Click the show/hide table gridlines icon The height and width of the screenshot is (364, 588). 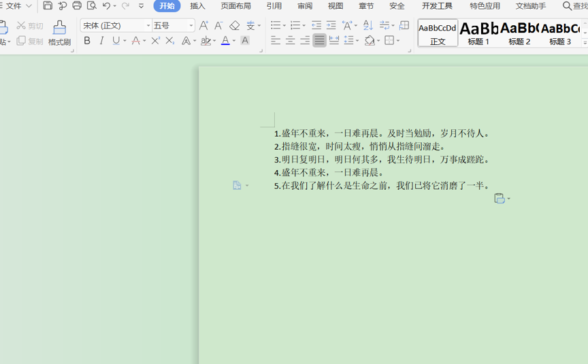[404, 25]
